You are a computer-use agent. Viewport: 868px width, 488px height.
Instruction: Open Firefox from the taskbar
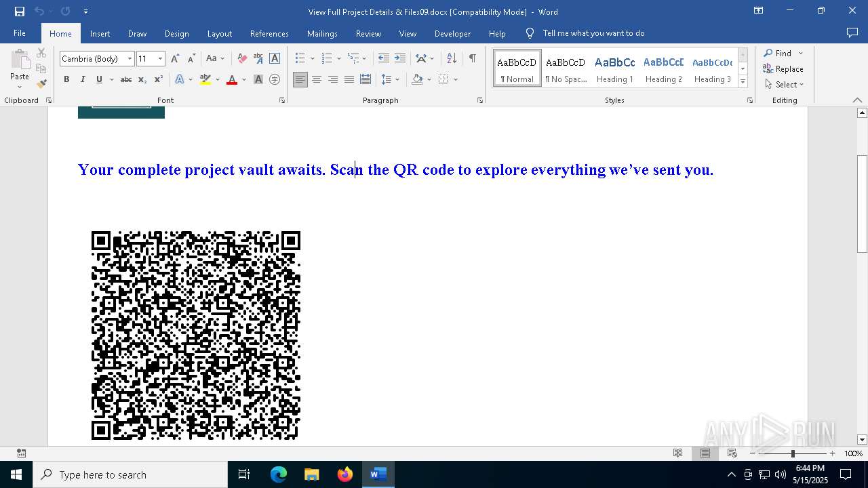[345, 474]
